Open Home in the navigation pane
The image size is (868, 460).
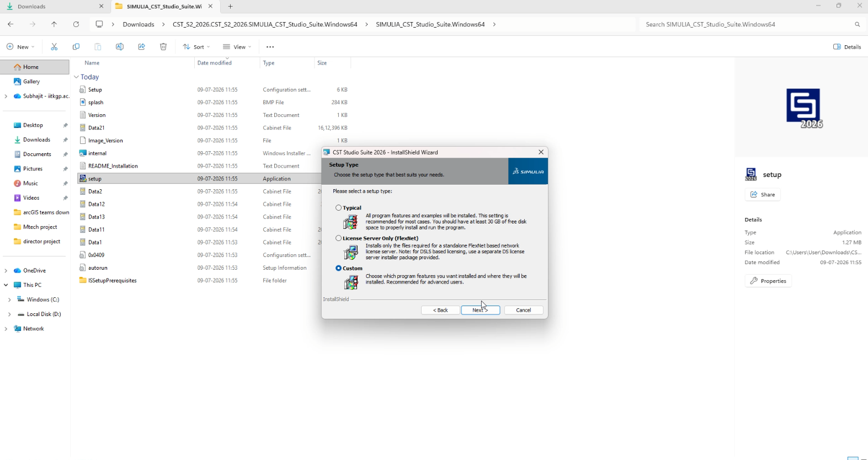point(35,67)
